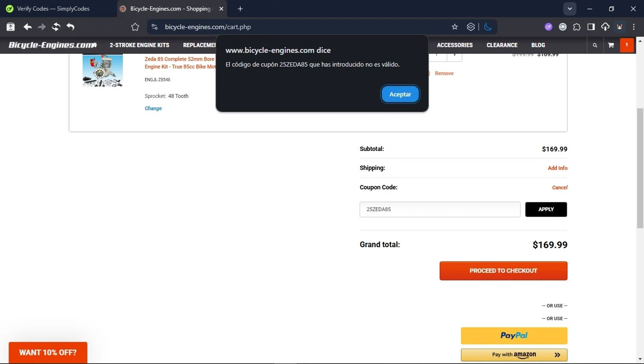Click the PayPal payment button
Viewport: 644px width, 364px height.
pyautogui.click(x=514, y=336)
